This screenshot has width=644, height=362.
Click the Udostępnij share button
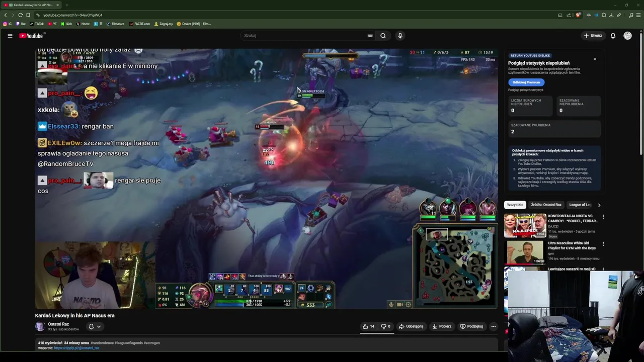[411, 326]
